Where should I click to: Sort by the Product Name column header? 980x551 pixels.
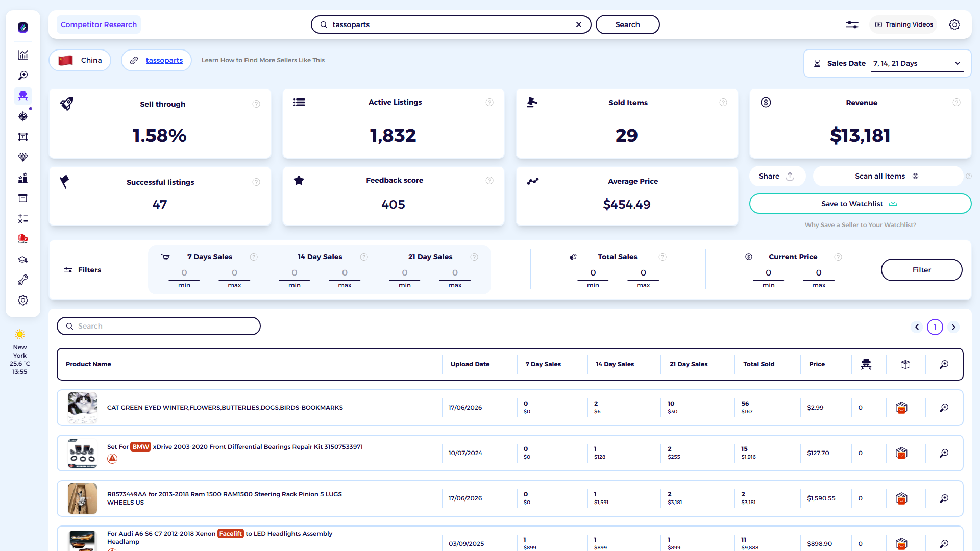point(88,364)
